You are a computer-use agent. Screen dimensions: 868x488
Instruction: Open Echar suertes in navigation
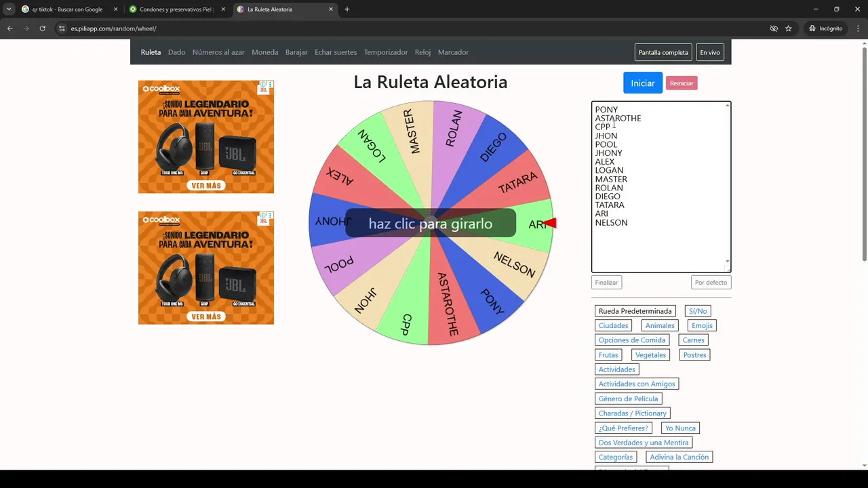click(336, 52)
